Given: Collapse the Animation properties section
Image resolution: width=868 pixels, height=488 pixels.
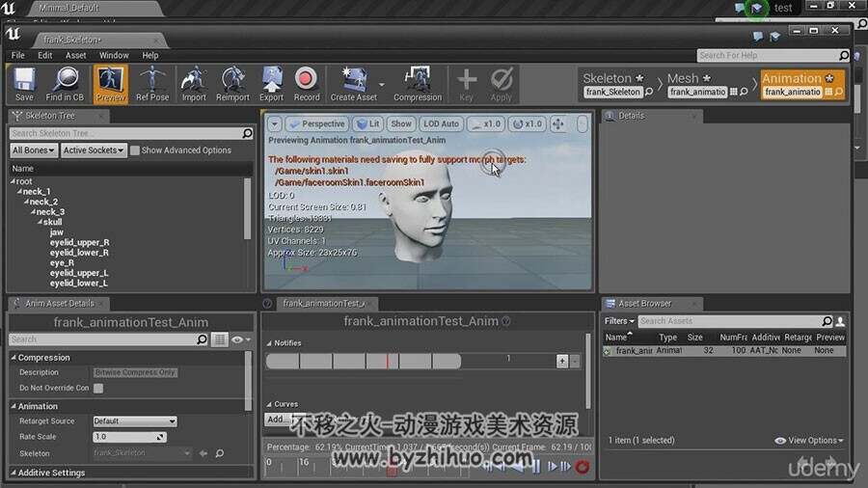Looking at the screenshot, I should (x=14, y=406).
